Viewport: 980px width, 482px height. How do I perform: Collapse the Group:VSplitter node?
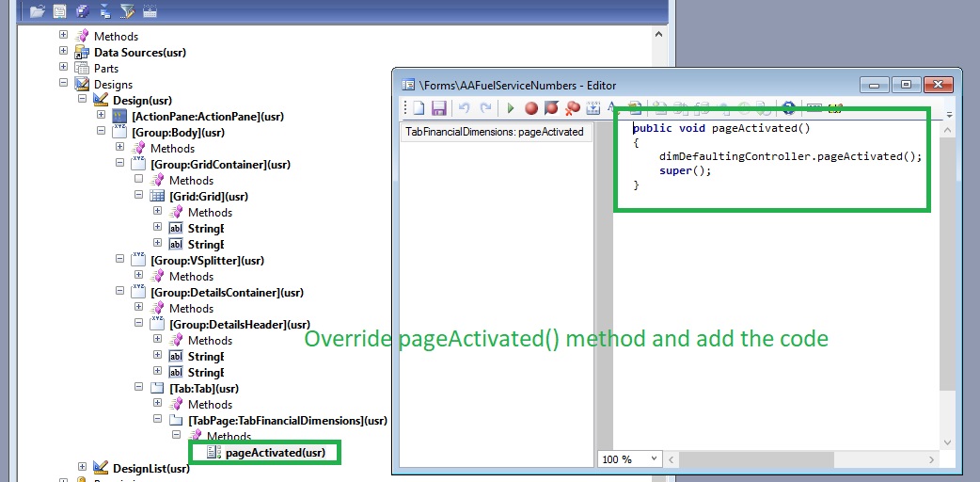coord(119,259)
